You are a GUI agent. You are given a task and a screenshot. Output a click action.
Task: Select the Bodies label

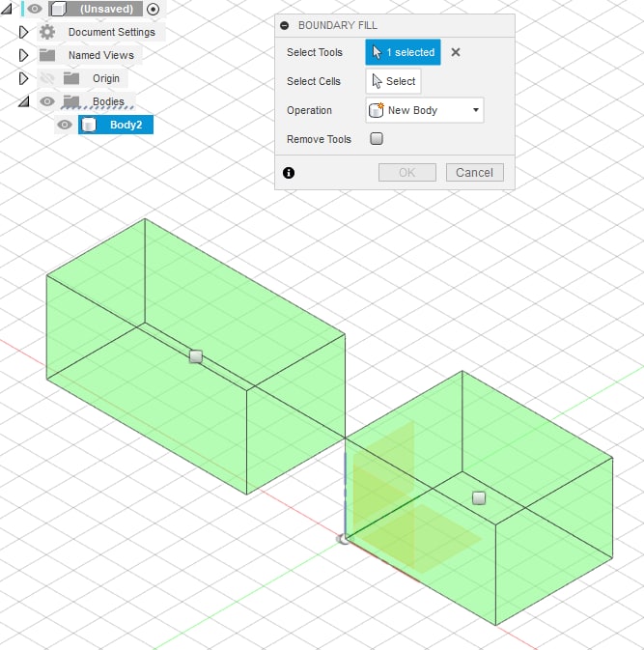pos(108,101)
